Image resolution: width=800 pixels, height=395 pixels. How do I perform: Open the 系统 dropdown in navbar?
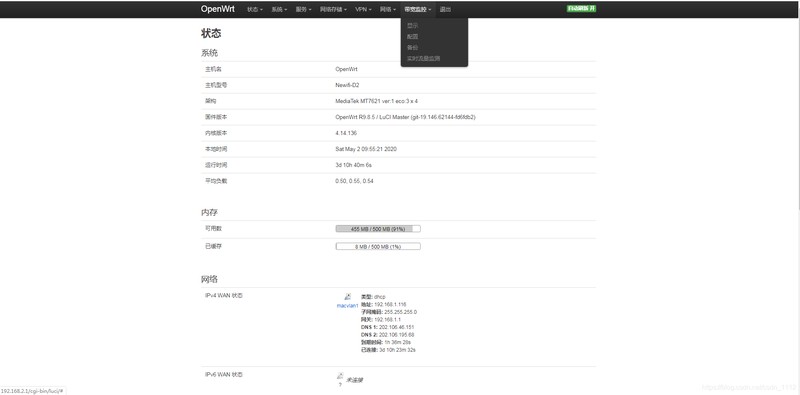[x=279, y=9]
